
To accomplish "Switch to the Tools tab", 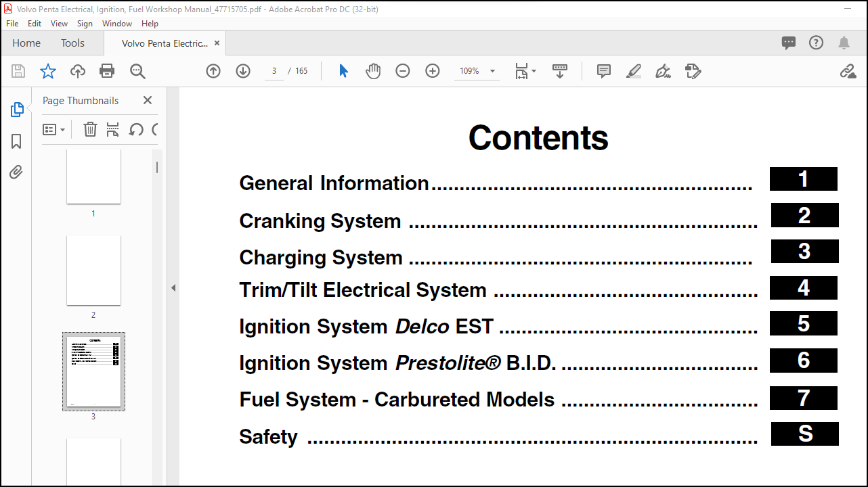I will point(72,43).
